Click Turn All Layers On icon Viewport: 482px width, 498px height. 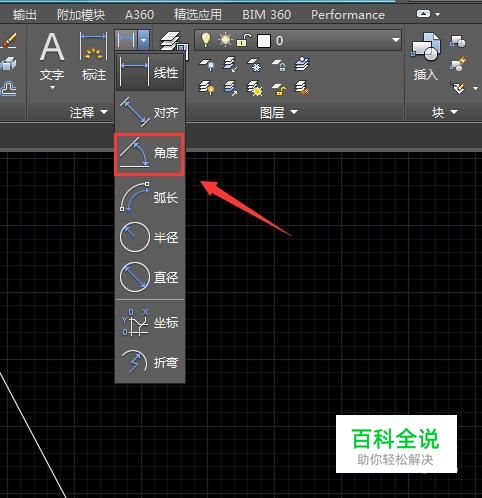207,88
